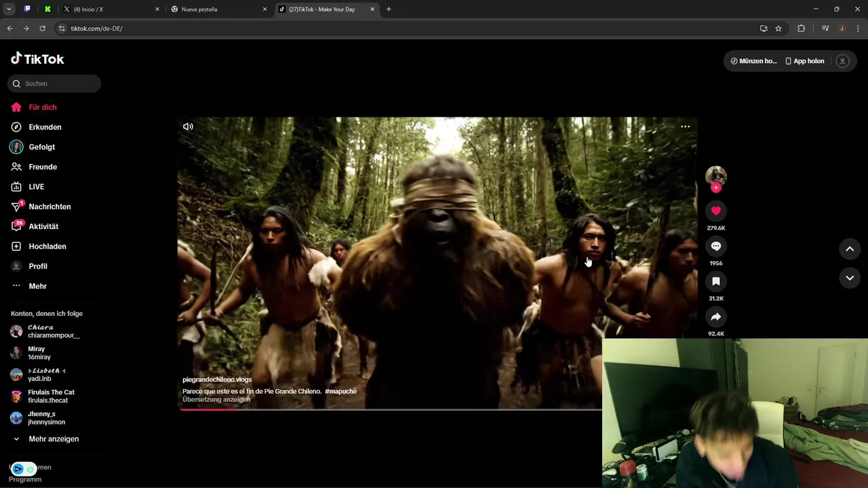Close the Nueva pestaña tab
The image size is (868, 488).
(x=264, y=9)
